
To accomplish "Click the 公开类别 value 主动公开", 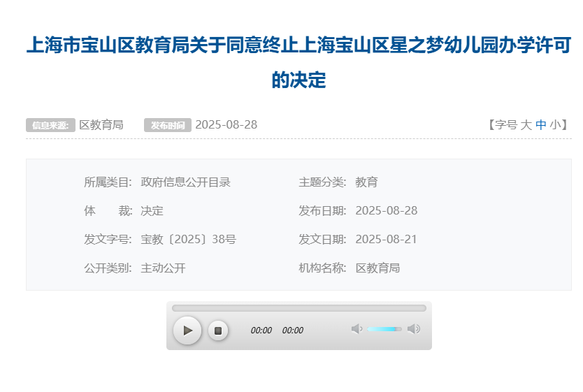I will (x=163, y=268).
